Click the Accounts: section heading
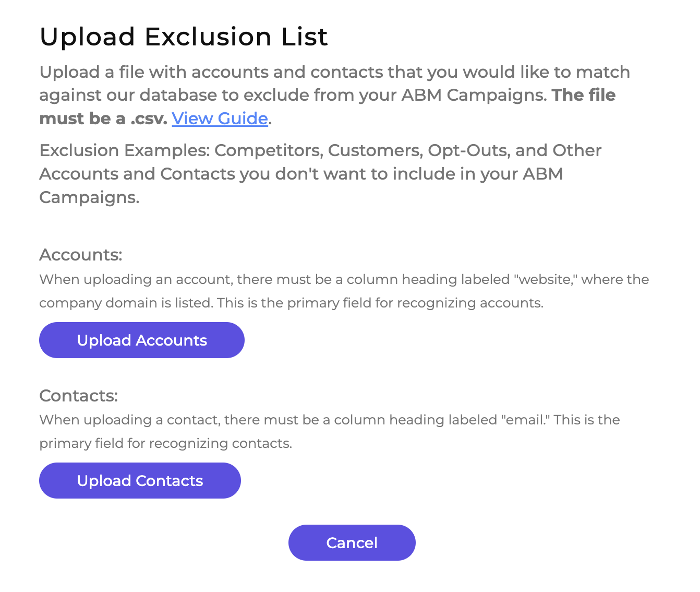Screen dimensions: 700x592 80,255
